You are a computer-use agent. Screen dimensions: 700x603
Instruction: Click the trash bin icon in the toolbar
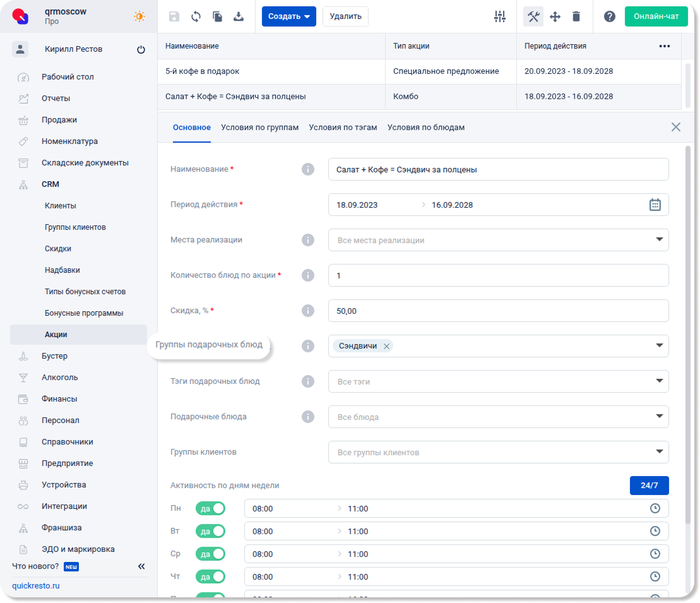(576, 16)
